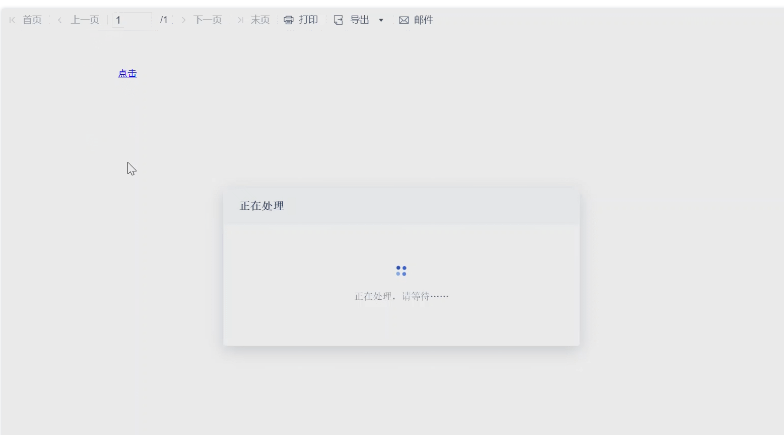
Task: Click the printer icon
Action: [288, 20]
